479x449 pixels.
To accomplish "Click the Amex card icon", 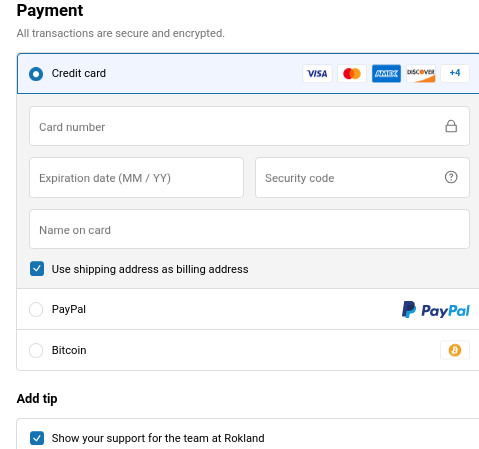I will click(x=386, y=73).
